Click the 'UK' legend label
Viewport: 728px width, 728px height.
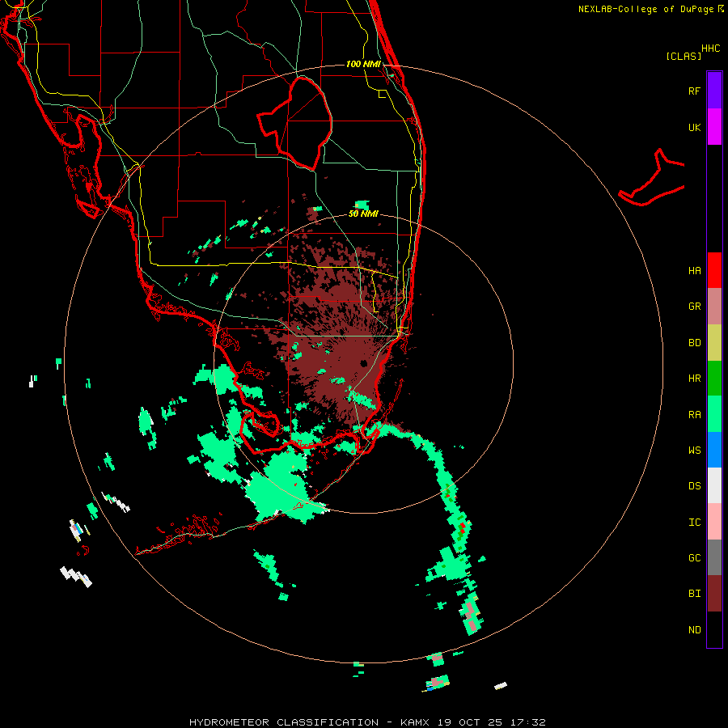(694, 128)
